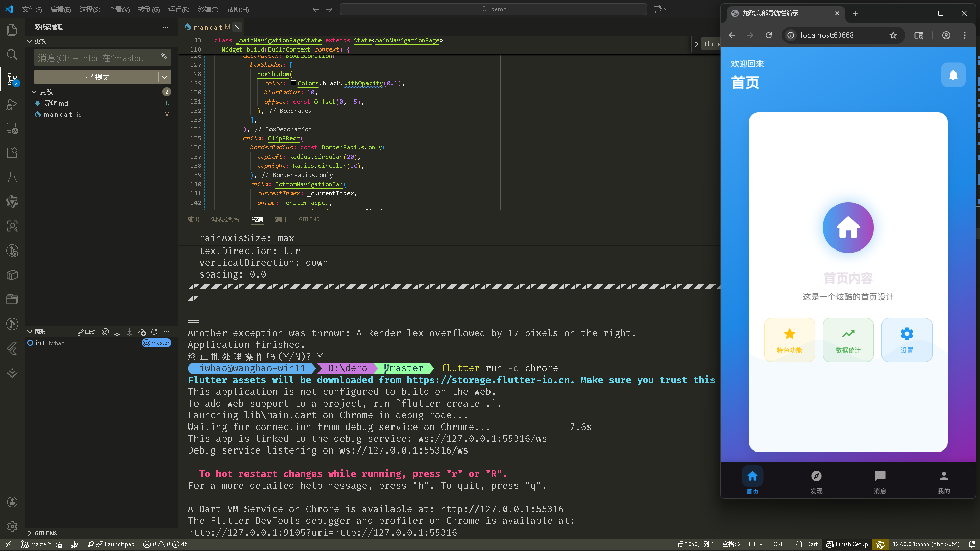This screenshot has height=551, width=980.
Task: Click the black color swatch in code
Action: (293, 83)
